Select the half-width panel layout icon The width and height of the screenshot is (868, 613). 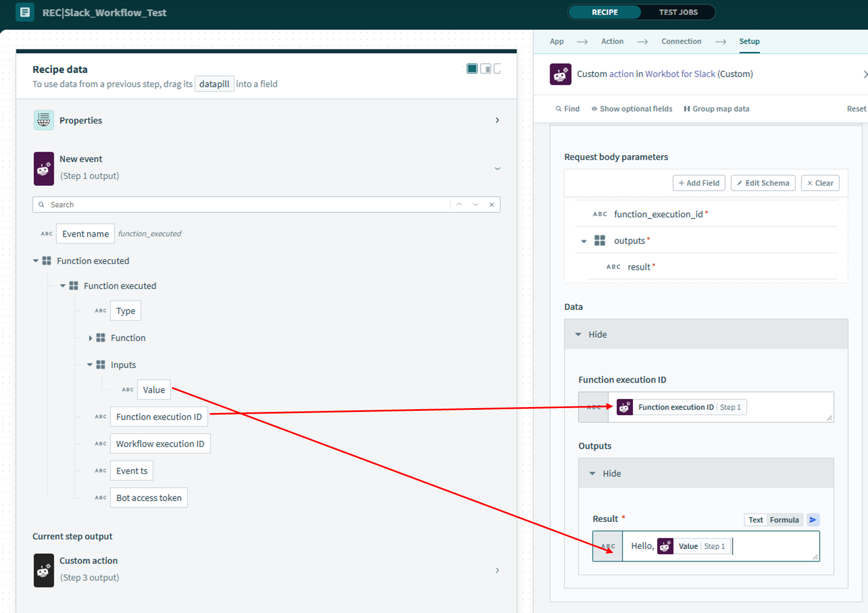click(x=485, y=69)
